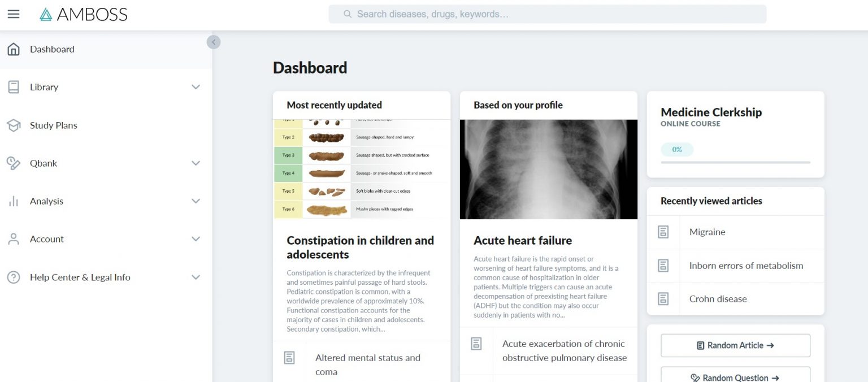
Task: Click the Random Article button
Action: [x=735, y=345]
